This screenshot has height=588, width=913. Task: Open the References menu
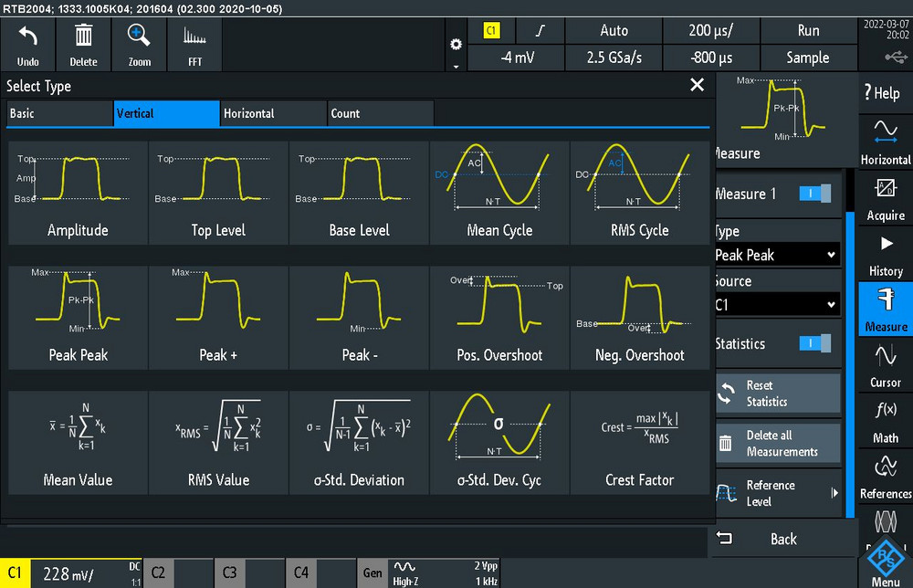[886, 478]
